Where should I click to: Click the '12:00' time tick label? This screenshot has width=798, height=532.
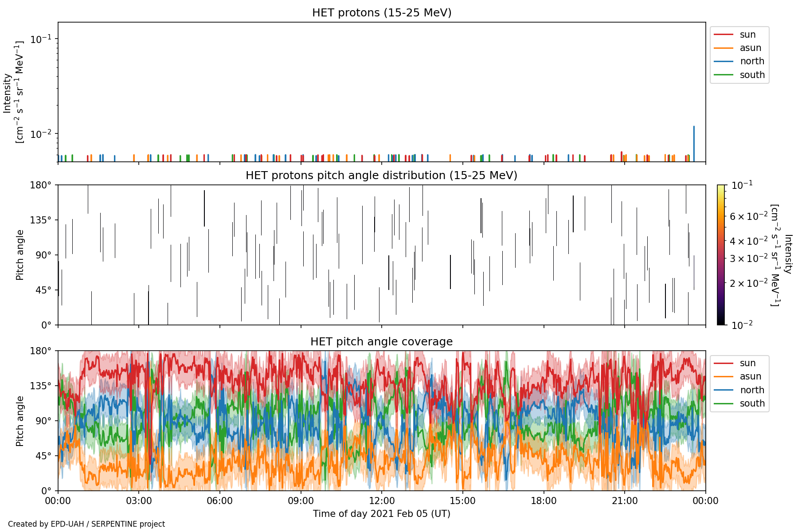point(382,501)
